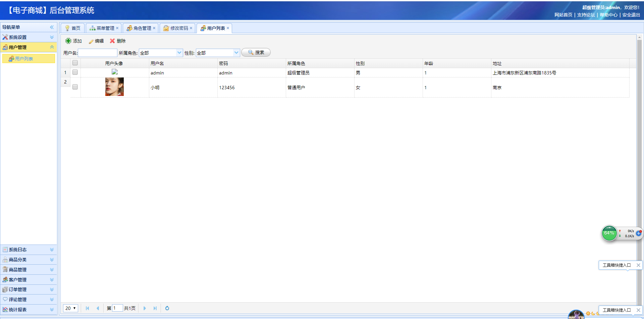Switch to the 首页 tab

tap(72, 28)
